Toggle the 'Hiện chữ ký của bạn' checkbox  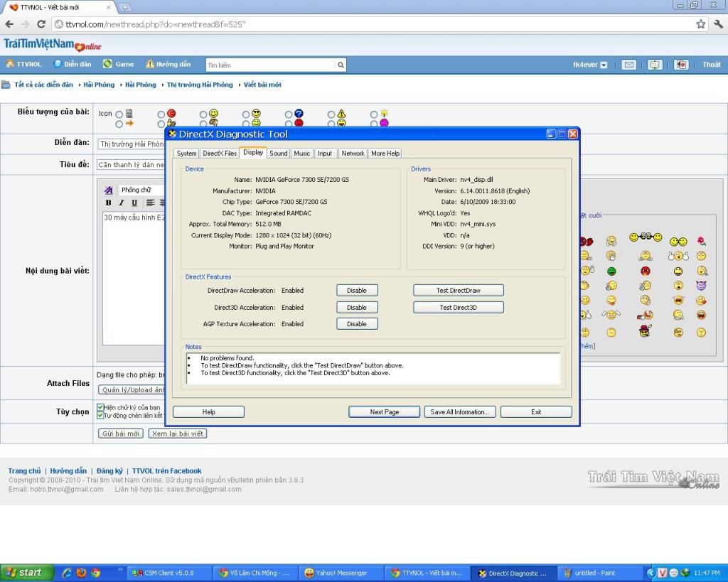[x=100, y=407]
